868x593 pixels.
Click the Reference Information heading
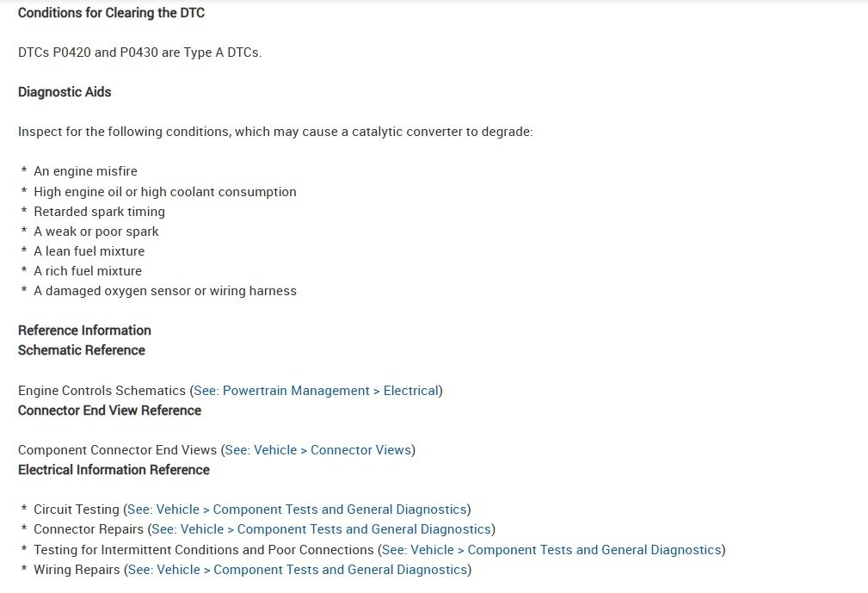[x=84, y=330]
